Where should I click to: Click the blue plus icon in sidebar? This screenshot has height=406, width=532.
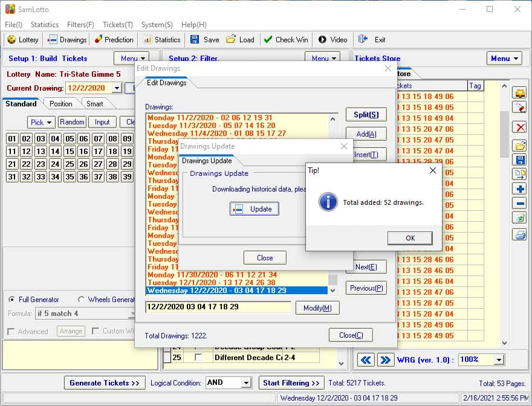tap(520, 189)
